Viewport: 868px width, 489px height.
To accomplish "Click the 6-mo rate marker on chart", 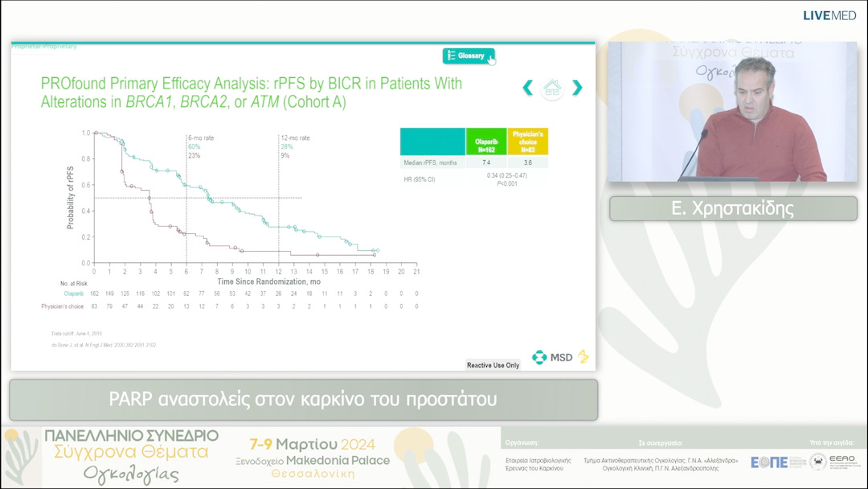I will 200,138.
